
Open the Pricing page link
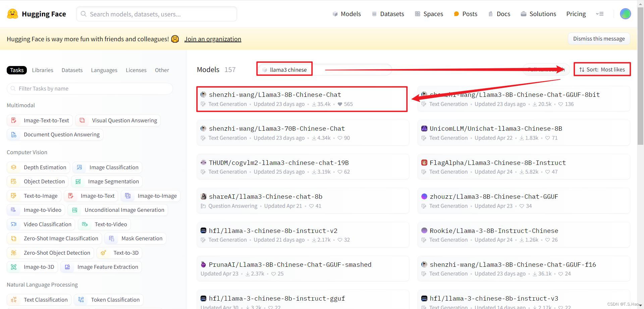[576, 14]
